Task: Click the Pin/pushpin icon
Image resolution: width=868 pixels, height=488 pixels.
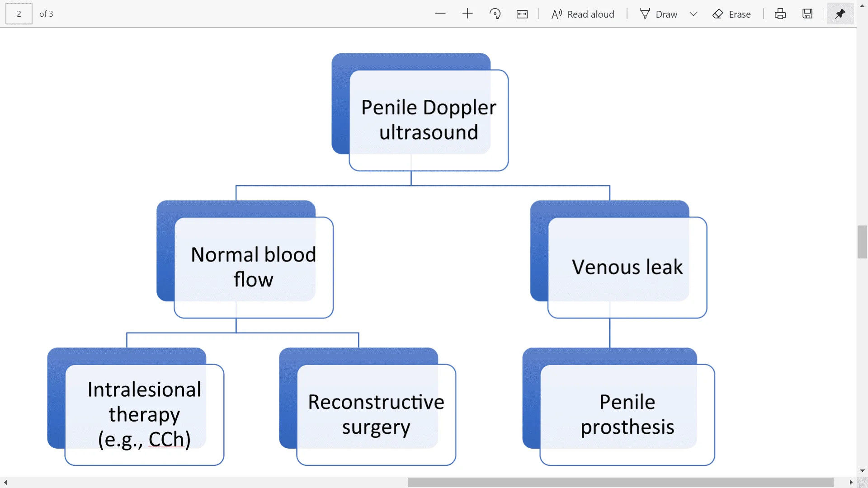Action: [x=840, y=14]
